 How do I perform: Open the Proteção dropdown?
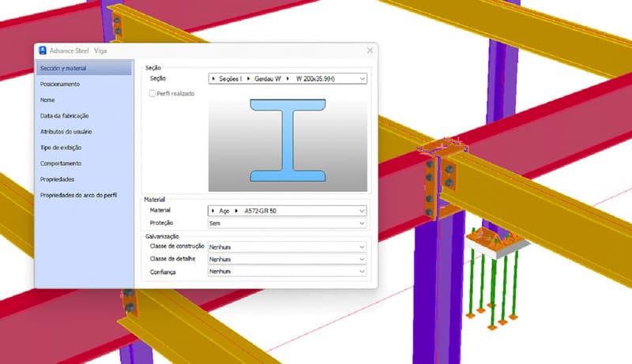pyautogui.click(x=287, y=223)
